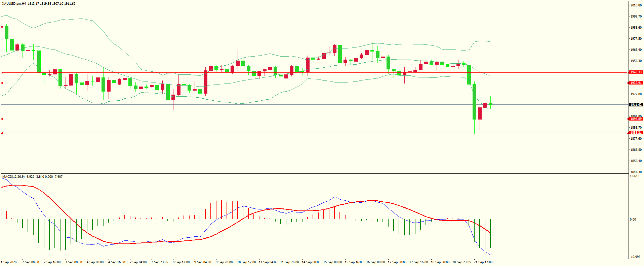This screenshot has height=266, width=644.
Task: Select the 1896.89 price level tag
Action: click(x=636, y=119)
